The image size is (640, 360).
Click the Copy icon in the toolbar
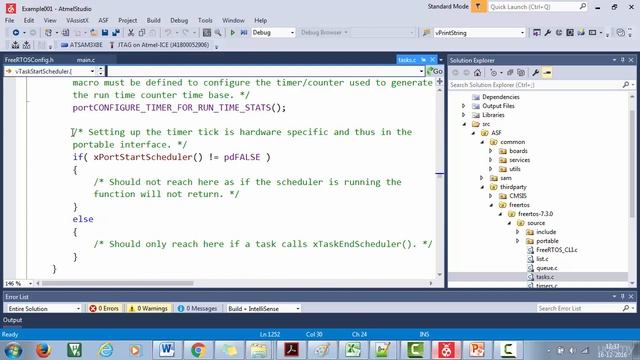pos(142,33)
